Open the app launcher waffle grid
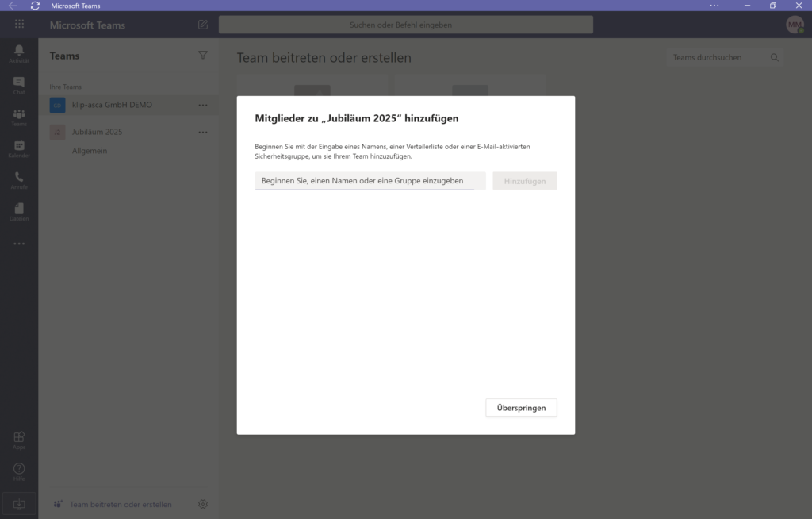 19,24
